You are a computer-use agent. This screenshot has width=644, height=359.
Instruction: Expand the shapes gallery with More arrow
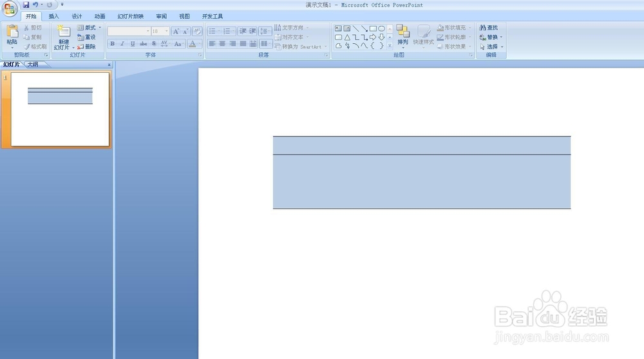point(390,46)
